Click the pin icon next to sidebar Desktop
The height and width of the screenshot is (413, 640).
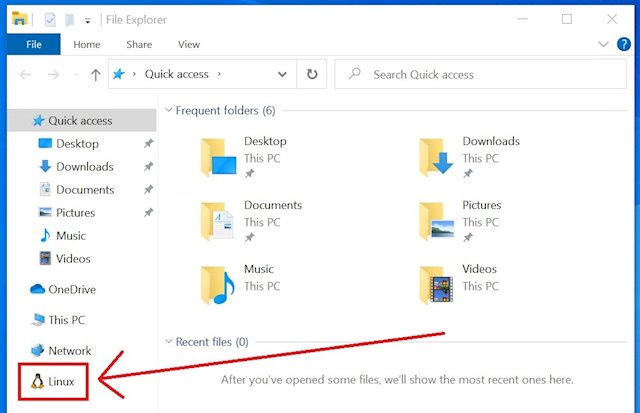pos(148,143)
